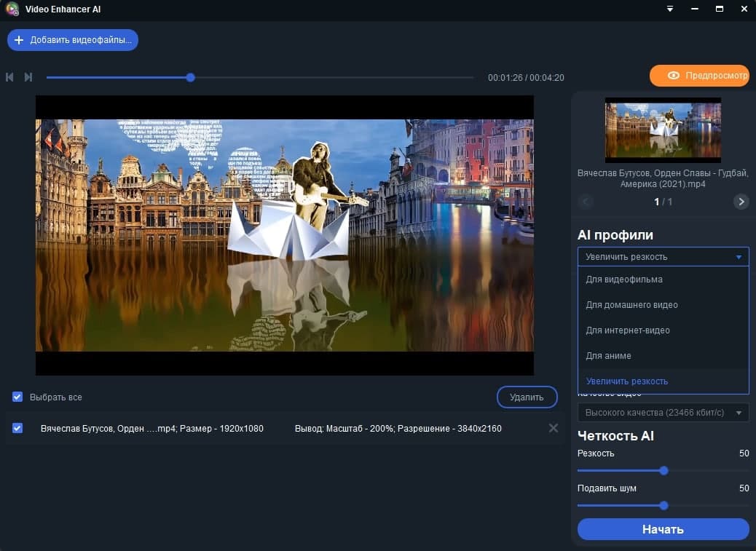
Task: Click the Video Enhancer AI app logo
Action: 12,9
